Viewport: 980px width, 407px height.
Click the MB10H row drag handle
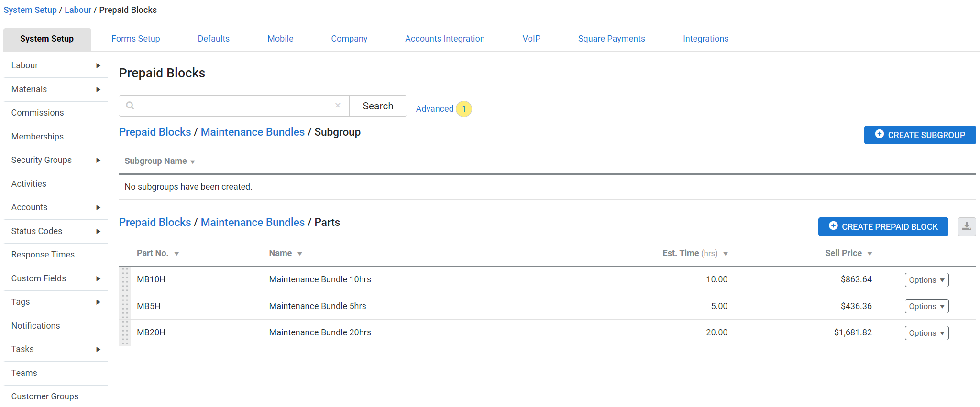pos(125,279)
